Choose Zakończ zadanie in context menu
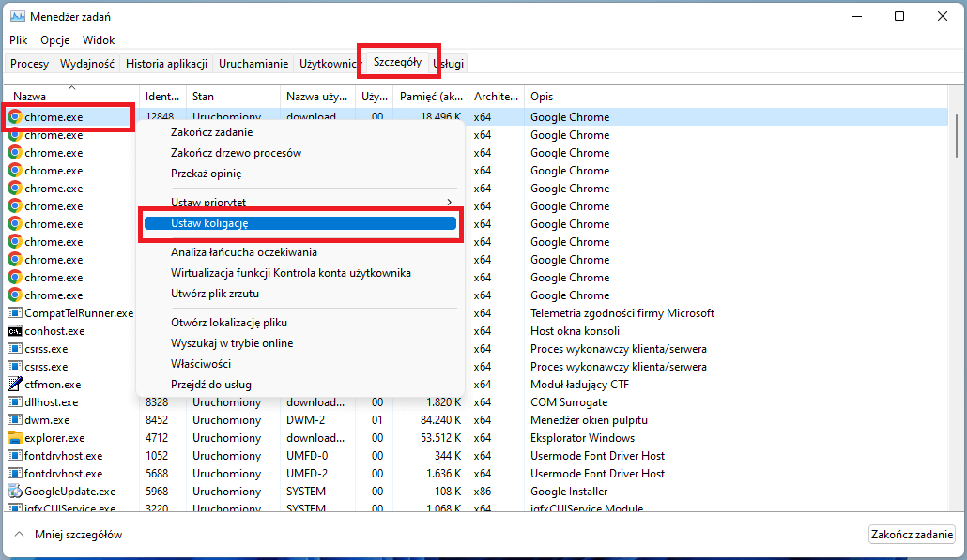Image resolution: width=967 pixels, height=560 pixels. (211, 132)
